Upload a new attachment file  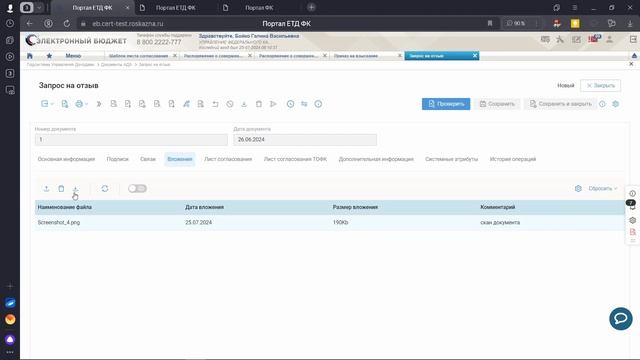point(46,189)
